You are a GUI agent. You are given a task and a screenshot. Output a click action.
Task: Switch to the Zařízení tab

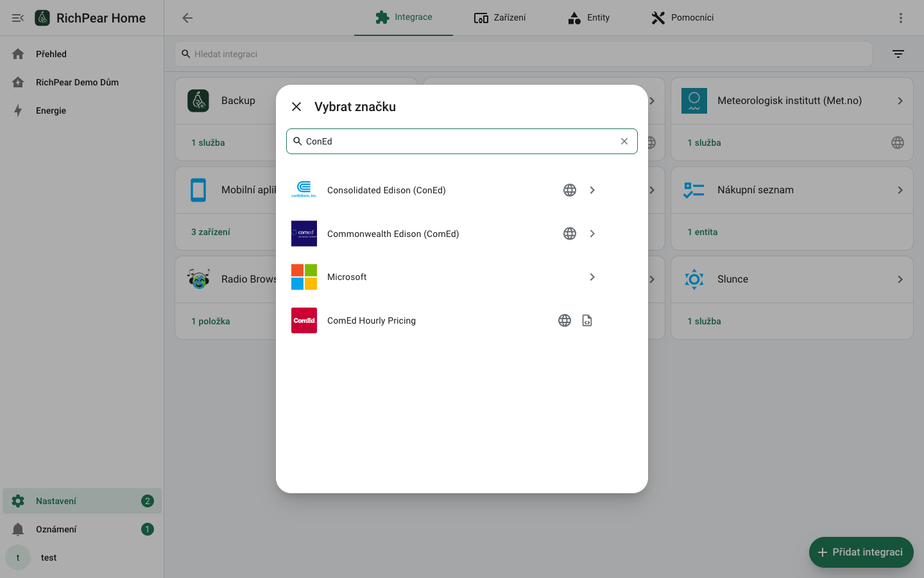point(500,17)
